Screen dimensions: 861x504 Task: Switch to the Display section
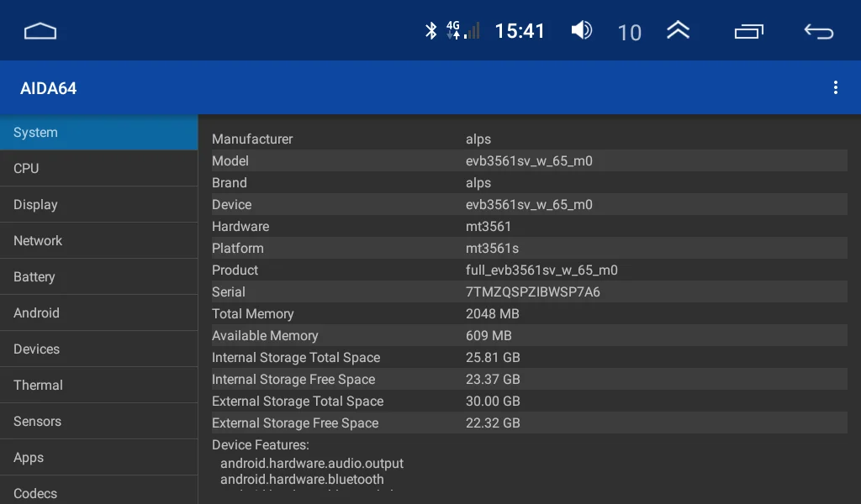(x=98, y=205)
